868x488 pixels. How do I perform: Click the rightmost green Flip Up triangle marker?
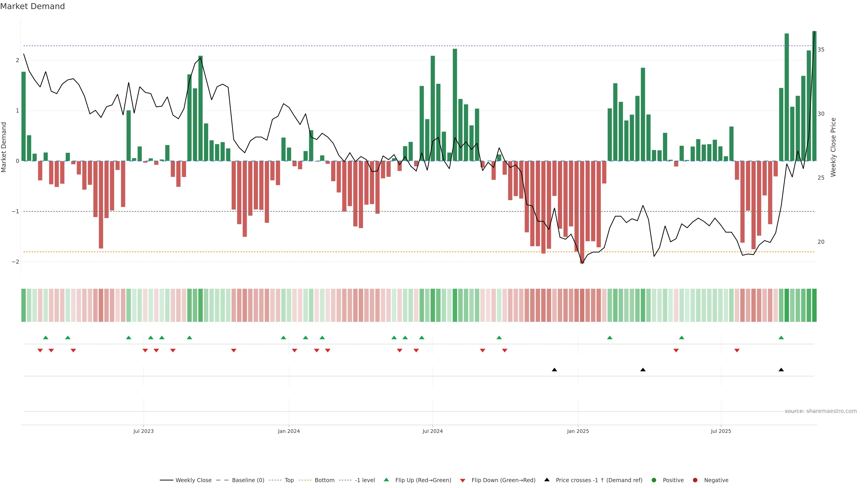(781, 338)
